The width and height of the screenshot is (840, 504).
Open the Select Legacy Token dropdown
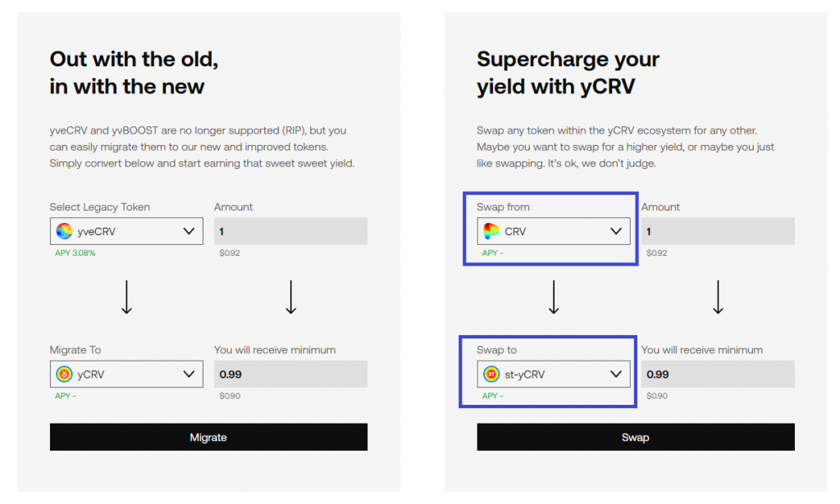click(x=126, y=231)
